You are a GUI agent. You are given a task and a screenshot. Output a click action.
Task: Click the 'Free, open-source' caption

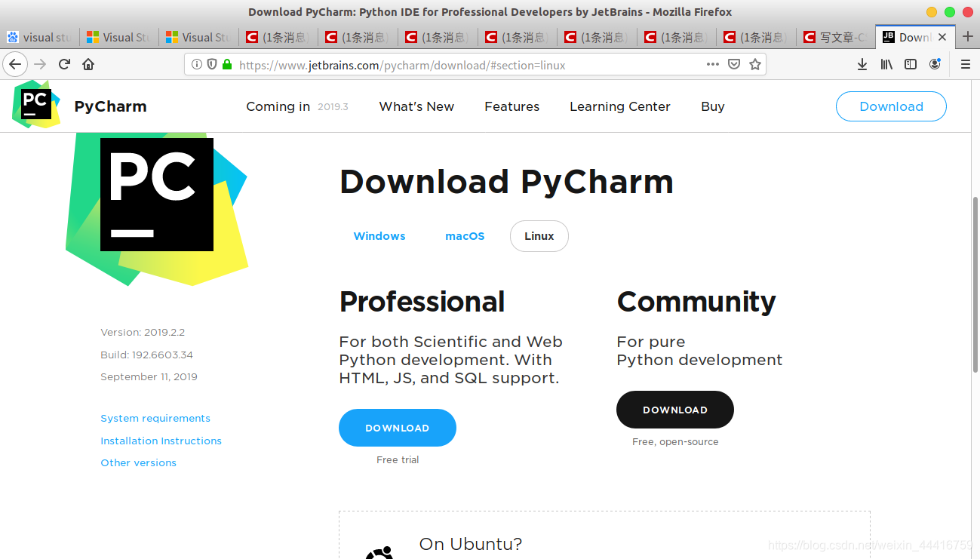(x=675, y=441)
